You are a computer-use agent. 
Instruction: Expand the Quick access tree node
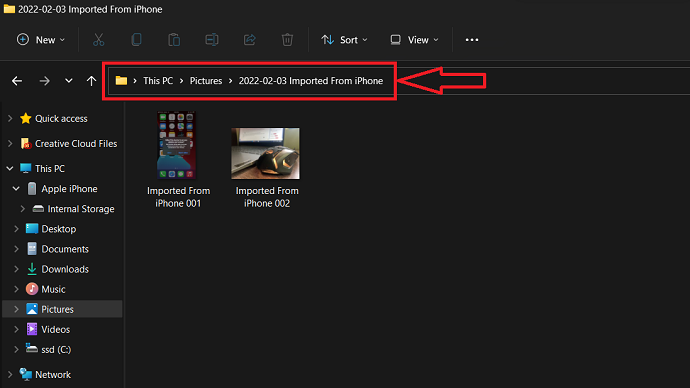coord(10,118)
